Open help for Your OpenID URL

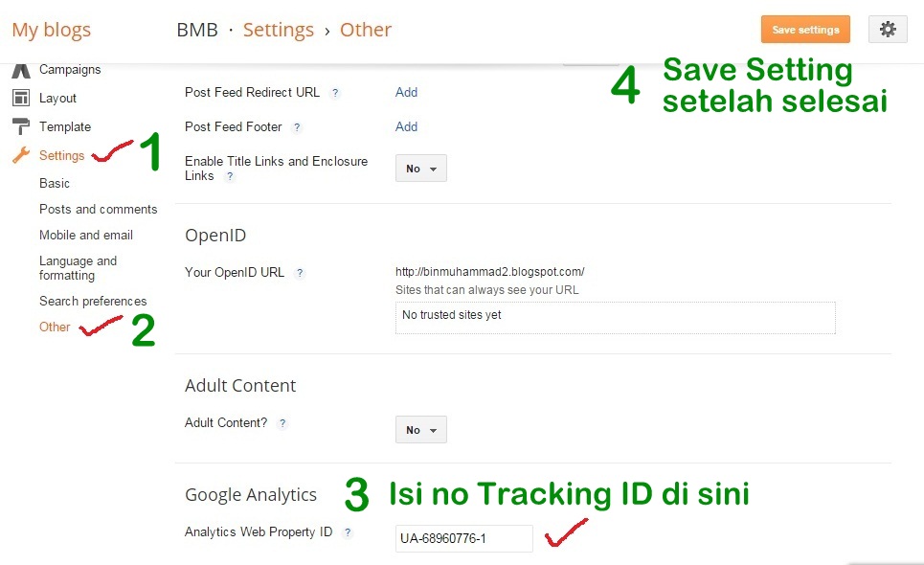point(300,273)
